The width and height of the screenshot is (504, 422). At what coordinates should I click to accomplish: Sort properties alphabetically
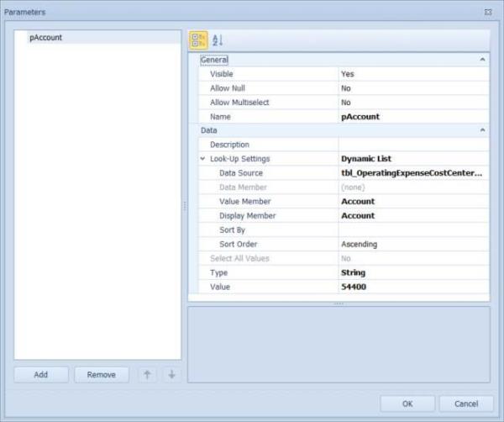coord(218,40)
